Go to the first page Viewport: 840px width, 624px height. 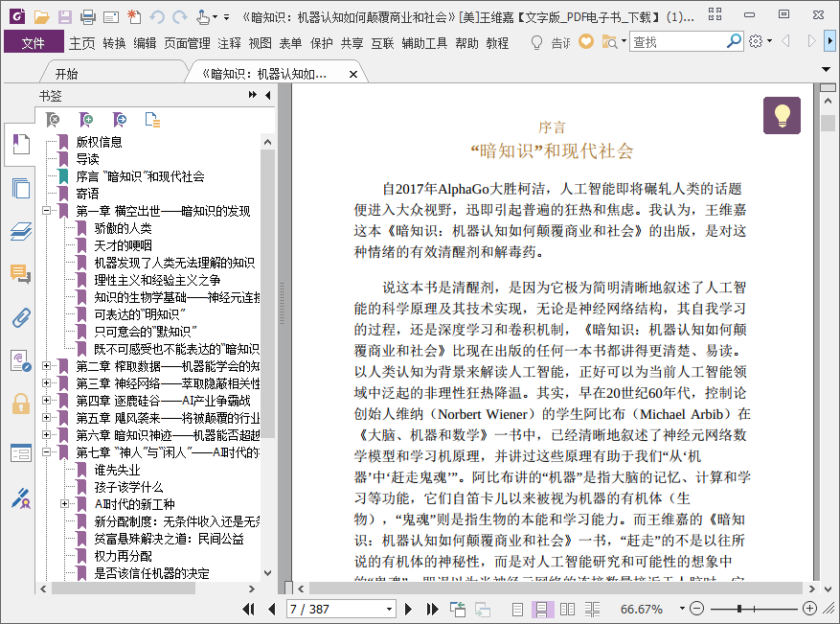click(249, 609)
